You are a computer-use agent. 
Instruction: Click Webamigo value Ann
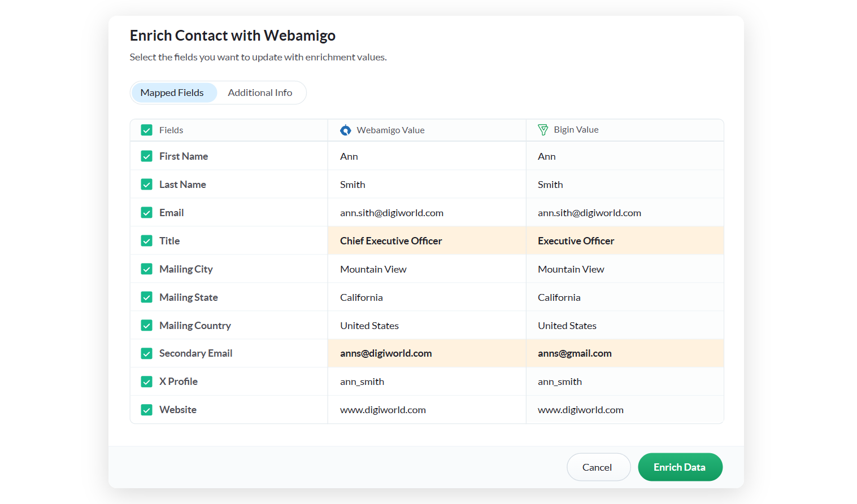(349, 156)
